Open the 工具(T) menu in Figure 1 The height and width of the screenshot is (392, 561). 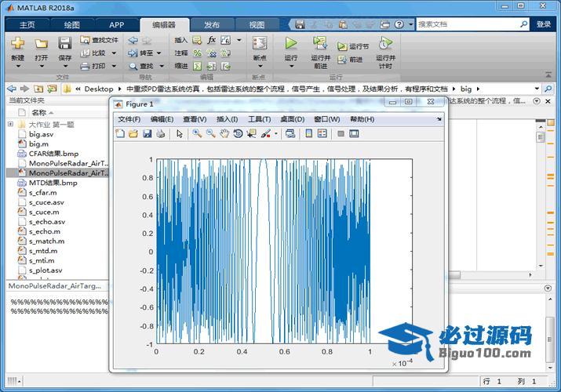click(x=259, y=119)
